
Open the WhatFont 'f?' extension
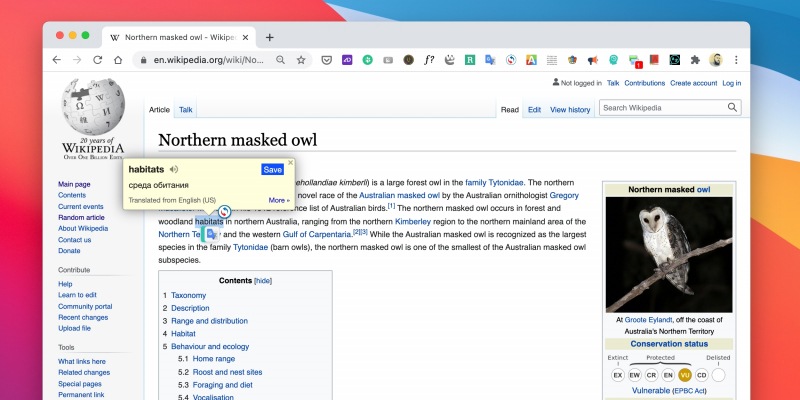tap(429, 60)
